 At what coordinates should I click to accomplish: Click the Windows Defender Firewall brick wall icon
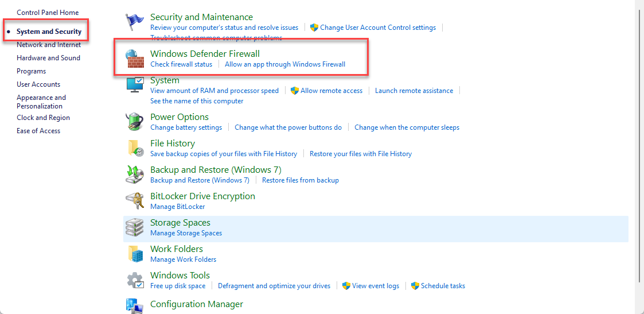click(x=135, y=59)
